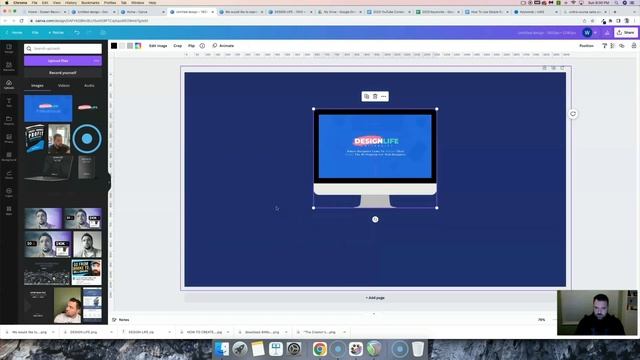Select the blue circle upload thumbnail
The height and width of the screenshot is (360, 640).
87,139
